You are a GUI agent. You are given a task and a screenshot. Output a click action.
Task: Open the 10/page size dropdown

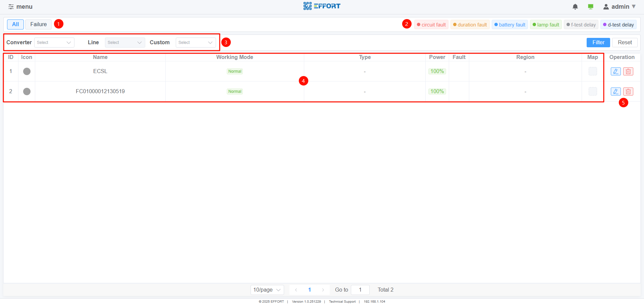267,290
